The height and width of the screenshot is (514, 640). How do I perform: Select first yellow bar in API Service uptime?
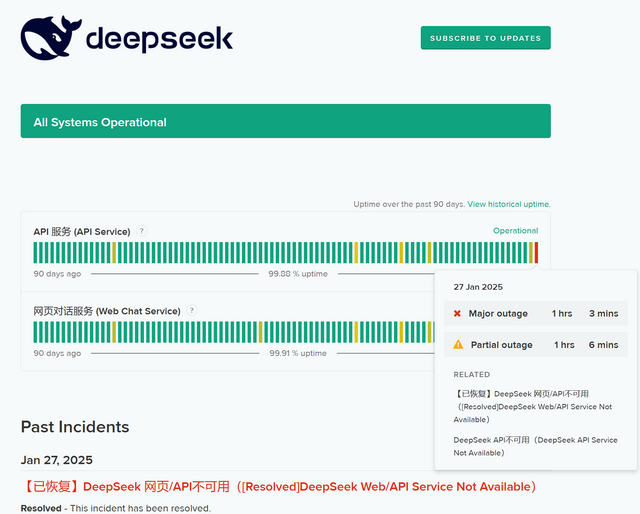point(114,253)
